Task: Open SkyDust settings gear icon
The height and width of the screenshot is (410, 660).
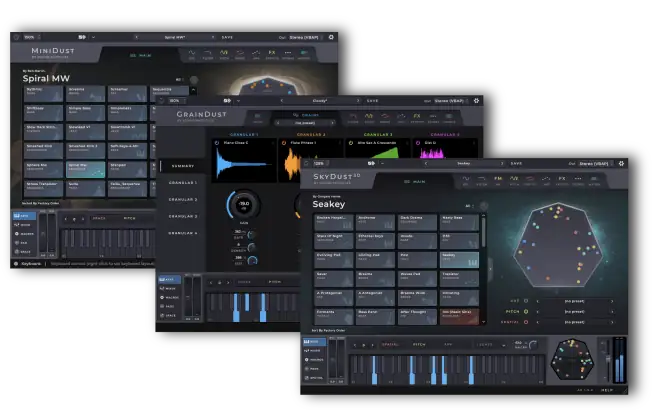Action: (x=621, y=163)
